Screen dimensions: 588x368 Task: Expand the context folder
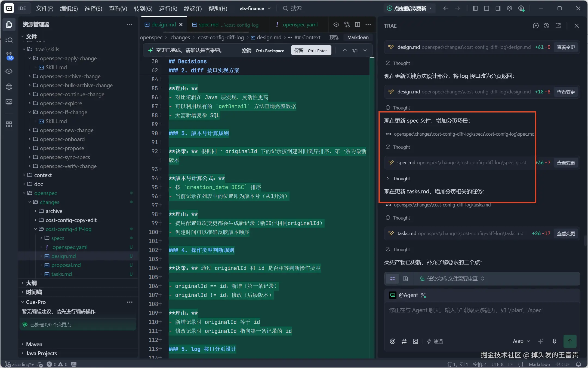click(x=43, y=175)
